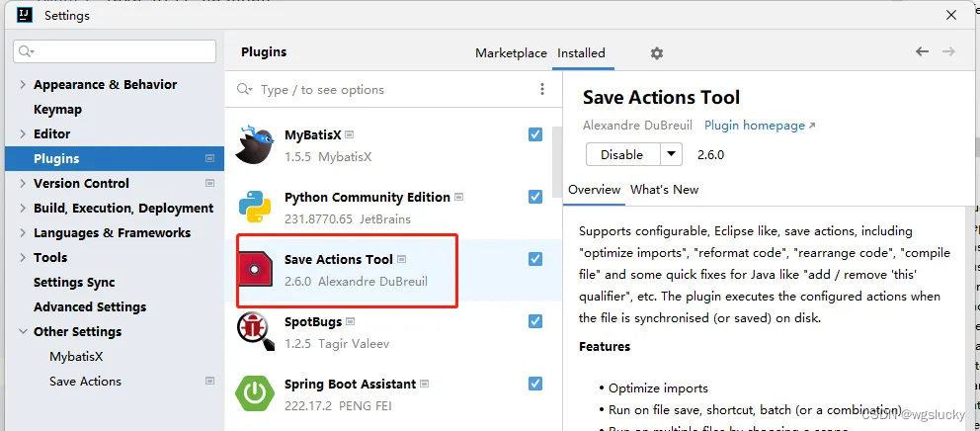Image resolution: width=980 pixels, height=431 pixels.
Task: Expand Languages & Frameworks node
Action: tap(23, 232)
